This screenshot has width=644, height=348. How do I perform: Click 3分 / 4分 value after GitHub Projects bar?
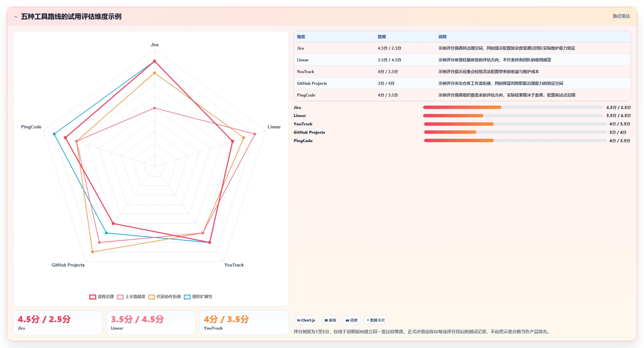[x=618, y=132]
